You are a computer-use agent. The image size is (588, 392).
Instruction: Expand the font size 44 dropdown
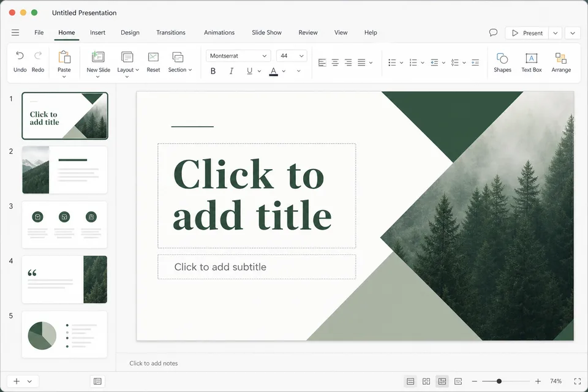(292, 56)
